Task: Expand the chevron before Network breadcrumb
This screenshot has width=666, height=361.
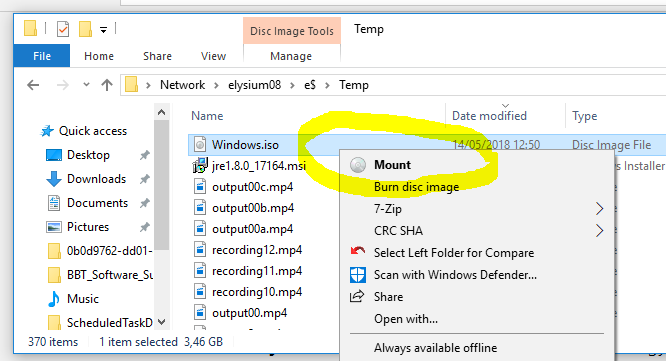Action: click(x=148, y=85)
